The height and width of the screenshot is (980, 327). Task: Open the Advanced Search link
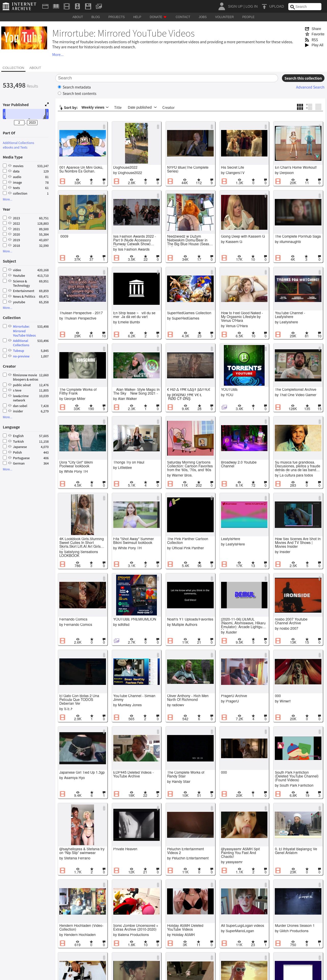click(x=310, y=87)
